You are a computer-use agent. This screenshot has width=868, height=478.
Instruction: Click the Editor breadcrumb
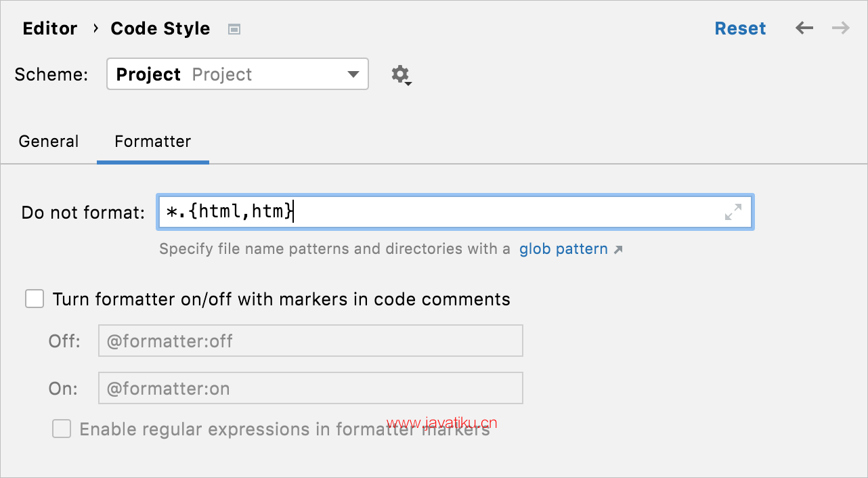coord(50,28)
